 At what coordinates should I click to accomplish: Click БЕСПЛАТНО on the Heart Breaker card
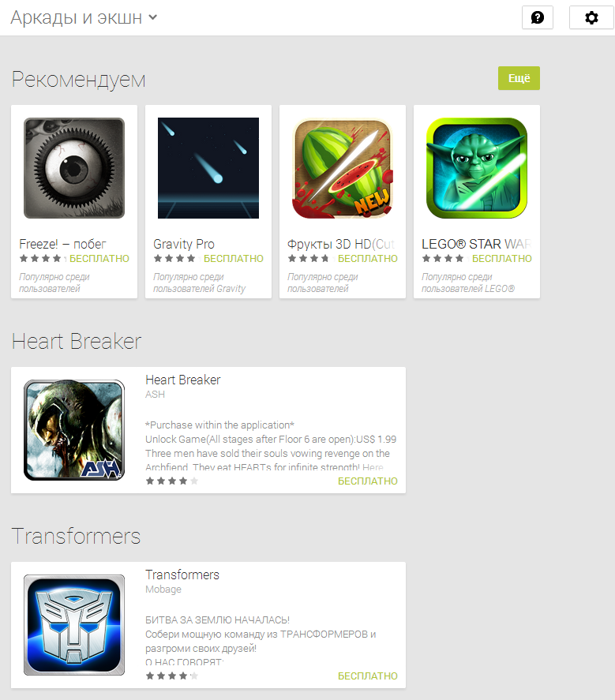pyautogui.click(x=368, y=481)
